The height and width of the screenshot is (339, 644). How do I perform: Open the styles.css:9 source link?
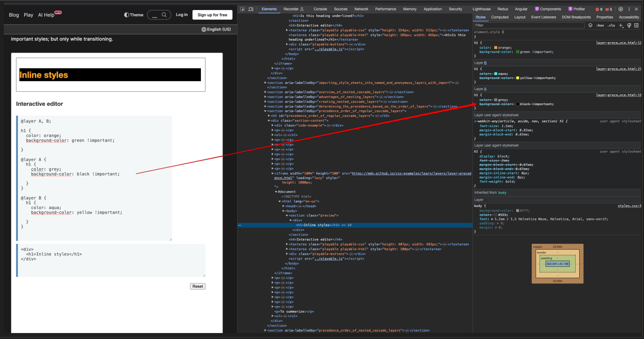pyautogui.click(x=630, y=206)
